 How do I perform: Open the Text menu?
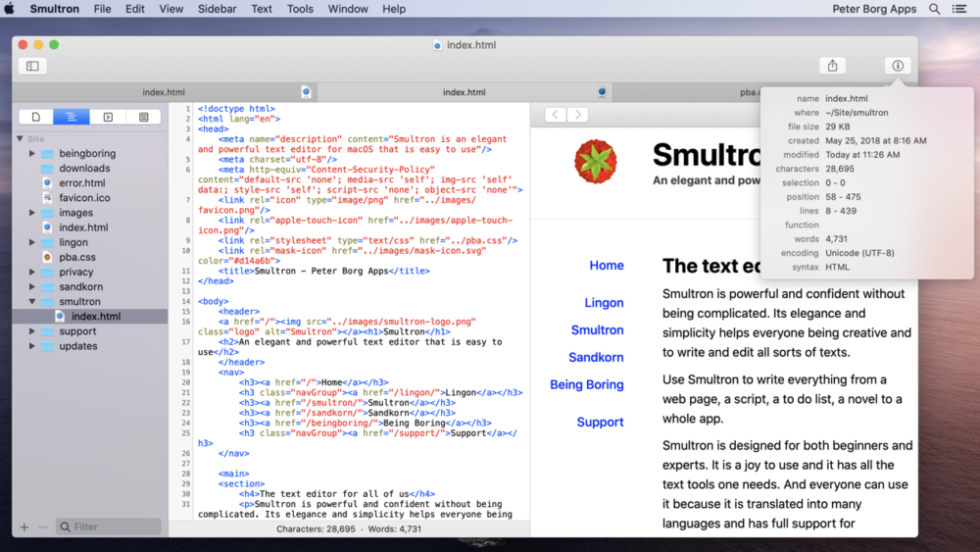point(262,9)
